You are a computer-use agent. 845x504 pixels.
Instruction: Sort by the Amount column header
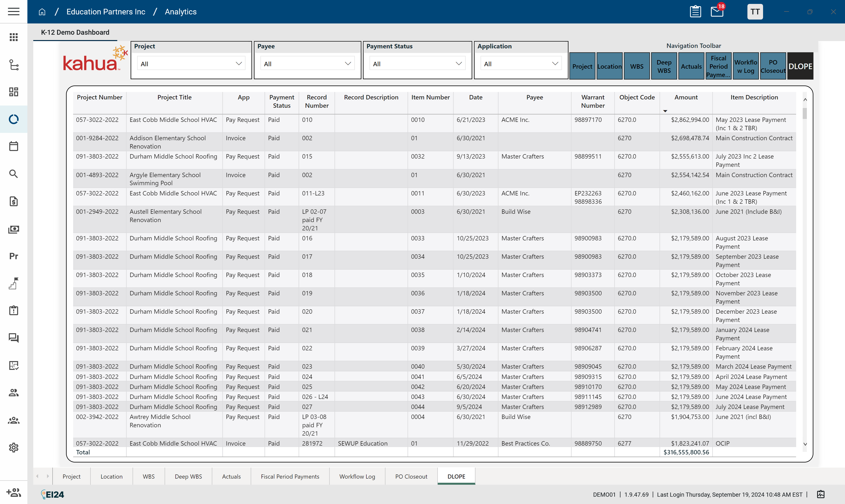686,97
